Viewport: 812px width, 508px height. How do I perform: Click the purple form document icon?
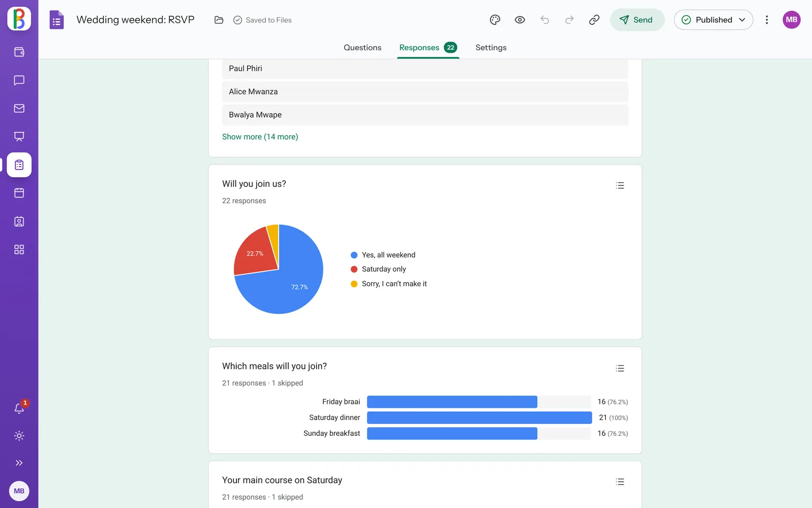tap(56, 20)
